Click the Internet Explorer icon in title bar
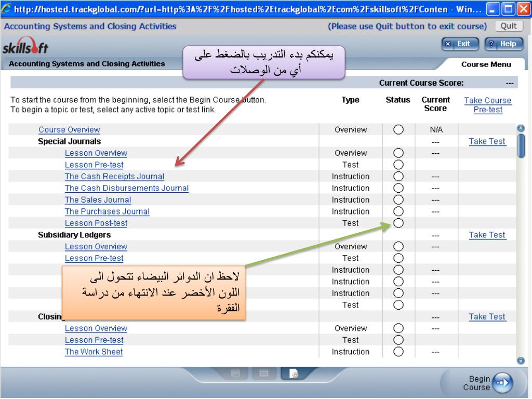Viewport: 532px width, 399px height. pos(6,8)
